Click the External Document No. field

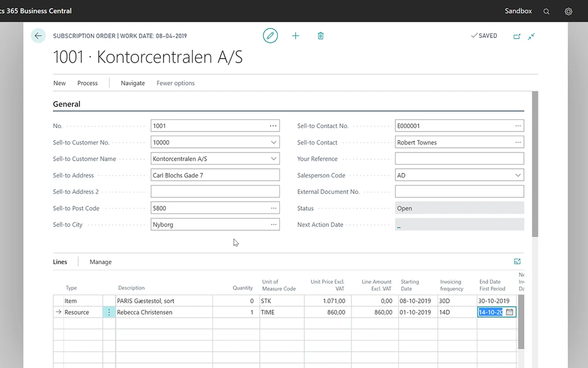click(459, 191)
